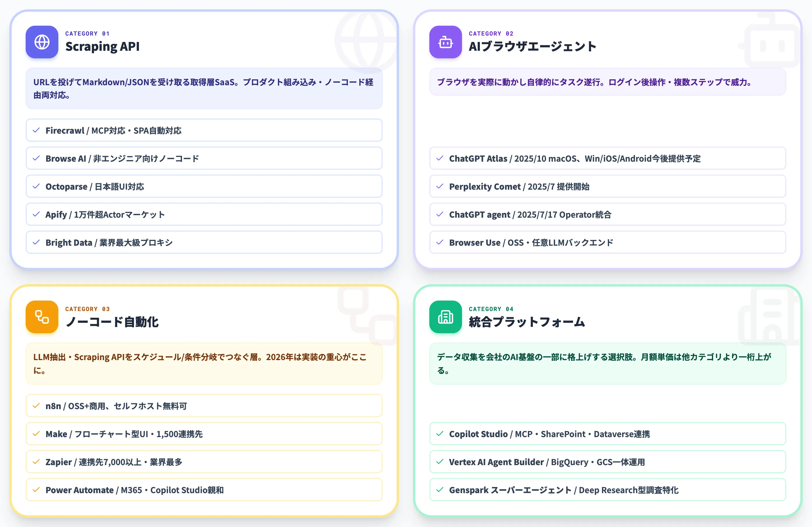Screen dimensions: 812x527
Task: Click the n8n / OSS+商用 text
Action: (x=116, y=406)
